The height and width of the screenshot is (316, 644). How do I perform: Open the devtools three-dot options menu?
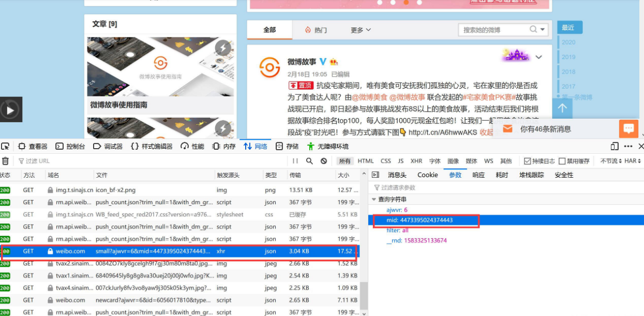pyautogui.click(x=628, y=146)
